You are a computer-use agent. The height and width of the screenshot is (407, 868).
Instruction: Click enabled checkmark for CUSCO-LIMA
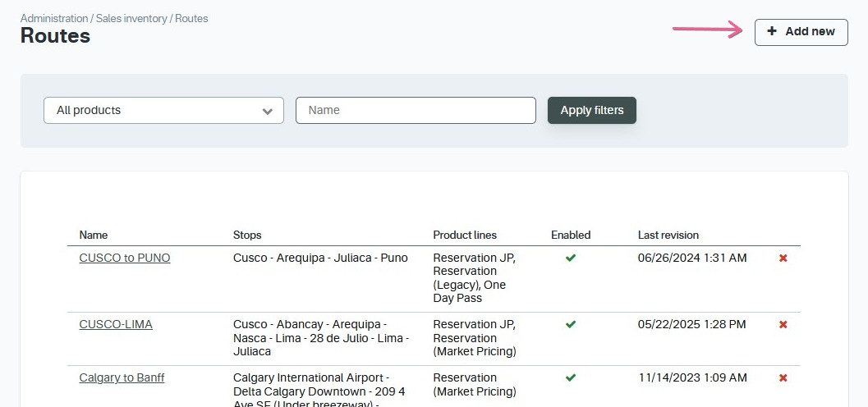(x=571, y=324)
